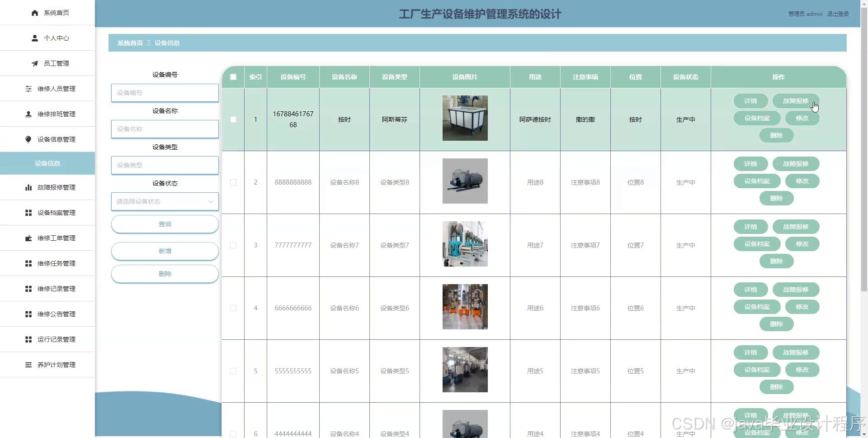Click the vertical page scrollbar

[x=864, y=149]
